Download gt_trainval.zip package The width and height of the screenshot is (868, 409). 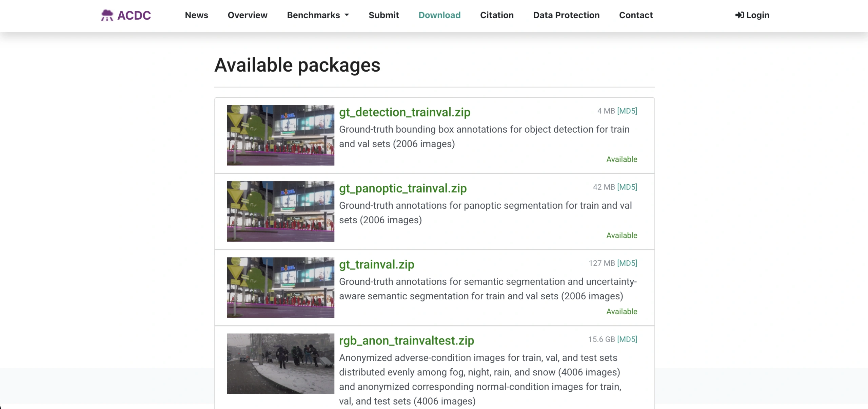point(377,264)
